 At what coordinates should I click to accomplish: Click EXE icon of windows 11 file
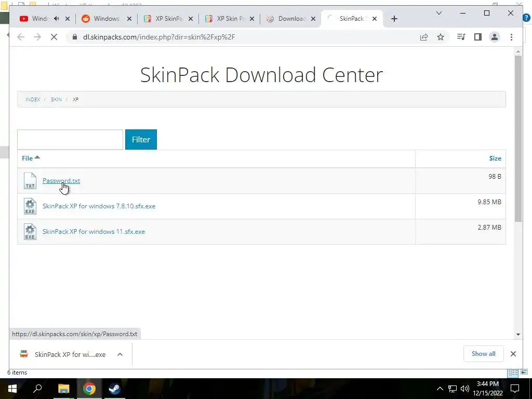(30, 232)
